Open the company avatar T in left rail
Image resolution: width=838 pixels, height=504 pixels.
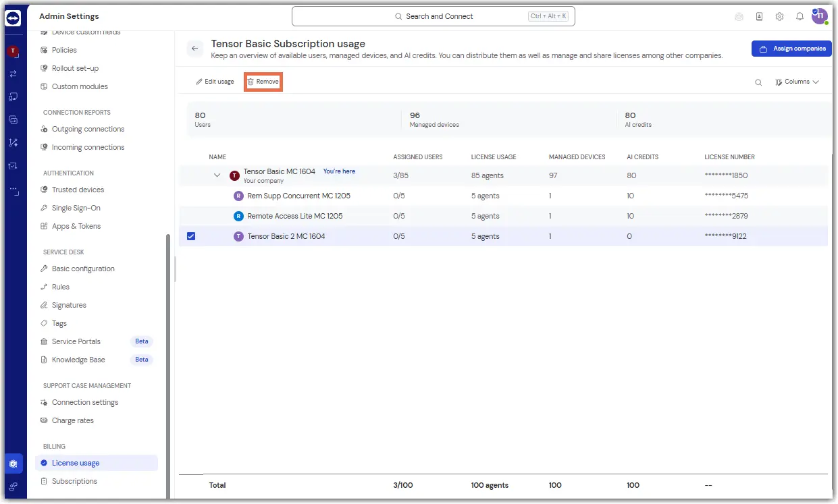pyautogui.click(x=13, y=51)
